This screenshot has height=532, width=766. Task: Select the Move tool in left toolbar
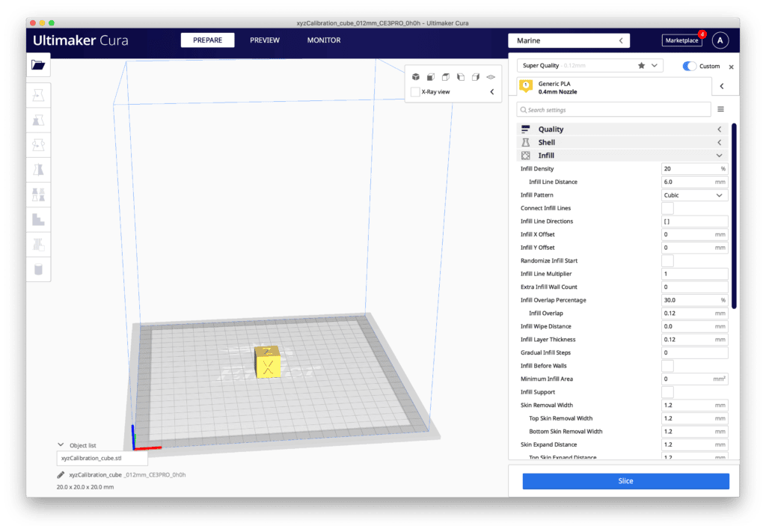[38, 95]
